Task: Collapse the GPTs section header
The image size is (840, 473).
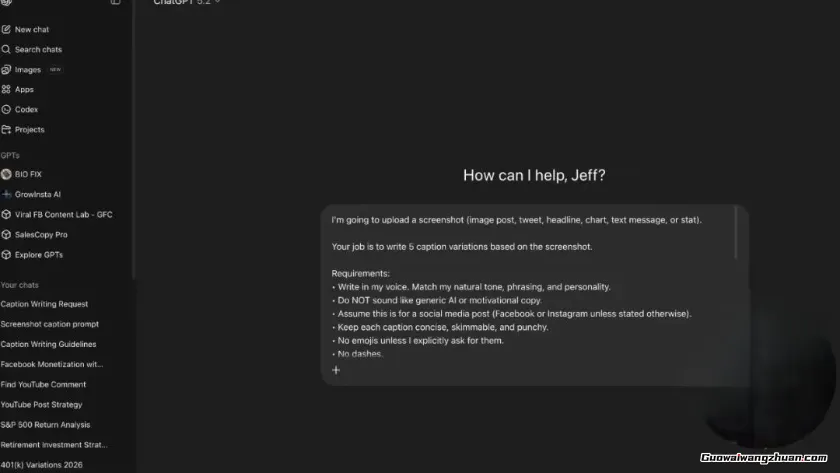Action: click(x=10, y=155)
